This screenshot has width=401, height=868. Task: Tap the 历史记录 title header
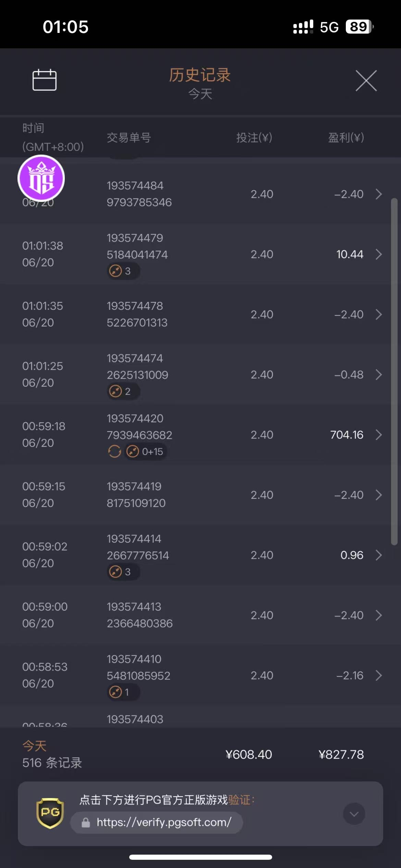[200, 75]
